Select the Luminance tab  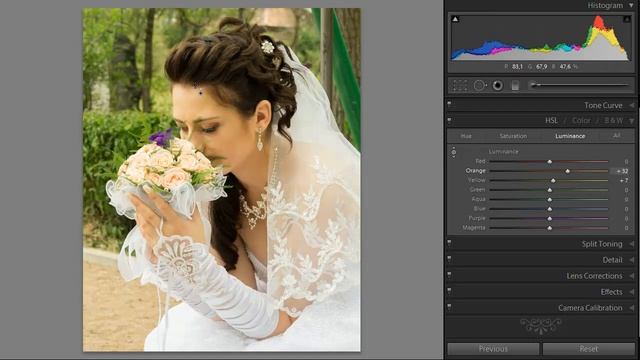tap(570, 136)
